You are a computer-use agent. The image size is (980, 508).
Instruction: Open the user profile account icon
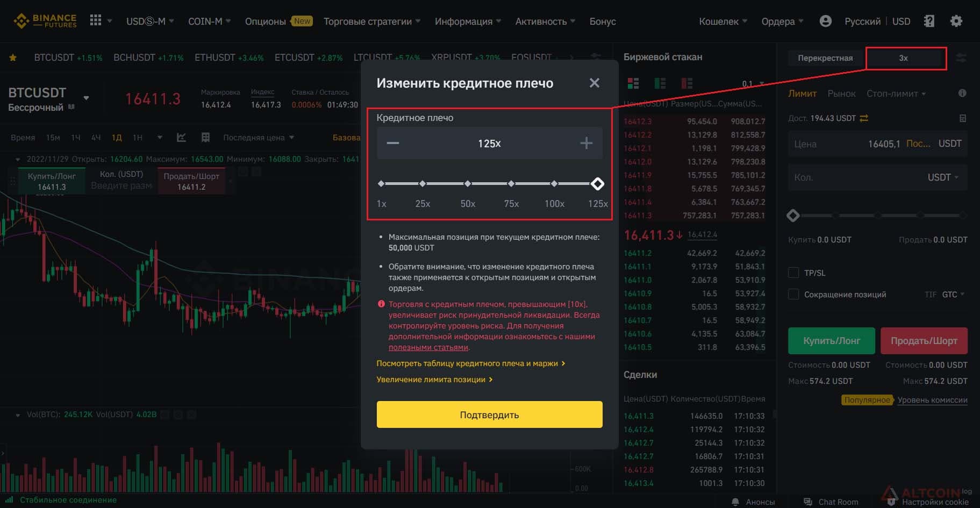coord(825,21)
